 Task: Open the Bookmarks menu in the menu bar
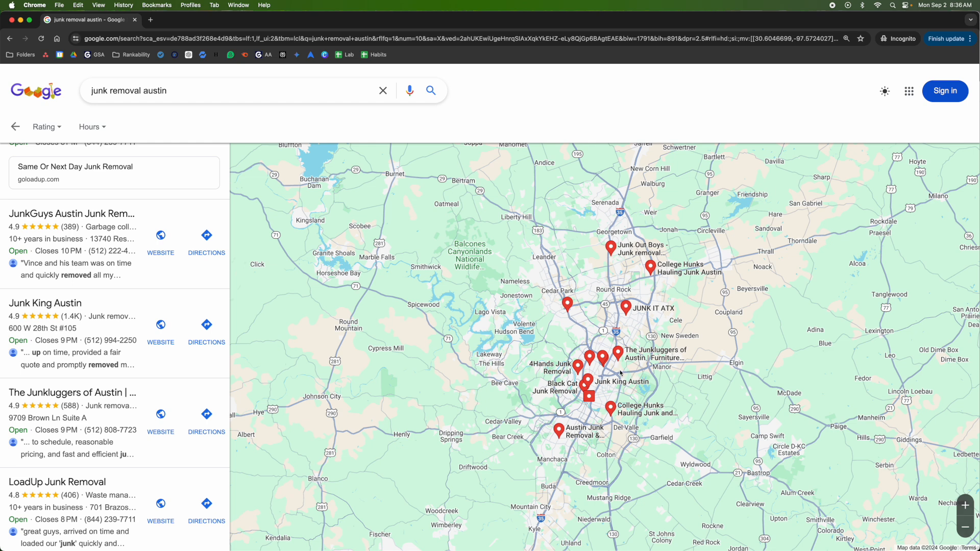tap(157, 5)
